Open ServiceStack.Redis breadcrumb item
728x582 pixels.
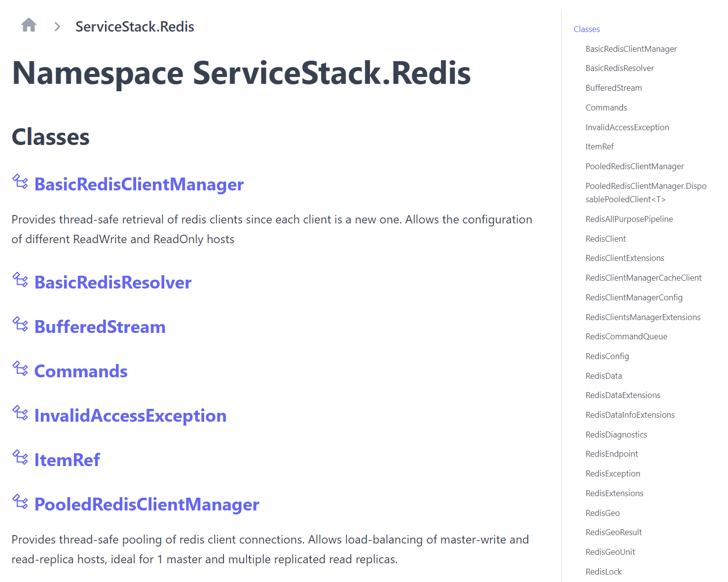pyautogui.click(x=135, y=27)
